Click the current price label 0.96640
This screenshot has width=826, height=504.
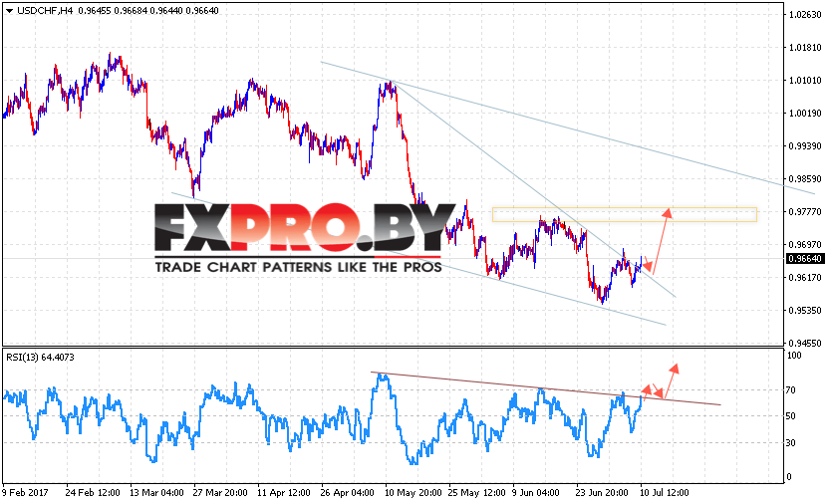(804, 259)
